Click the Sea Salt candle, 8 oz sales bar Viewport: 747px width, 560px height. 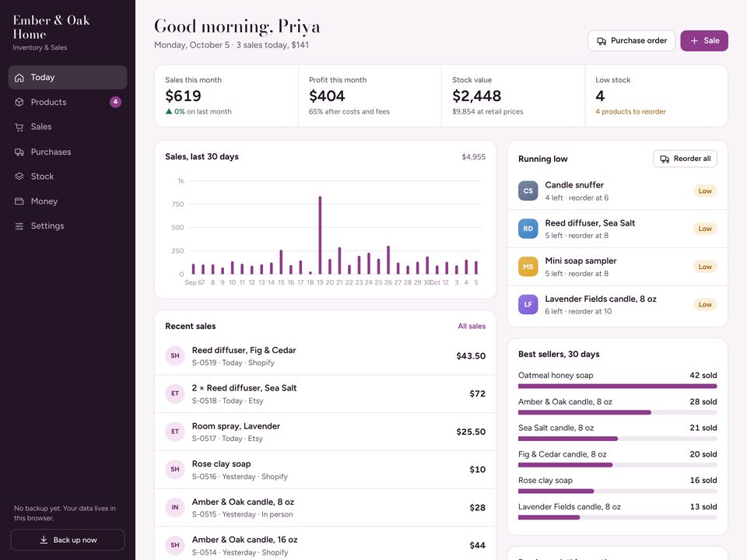tap(617, 439)
